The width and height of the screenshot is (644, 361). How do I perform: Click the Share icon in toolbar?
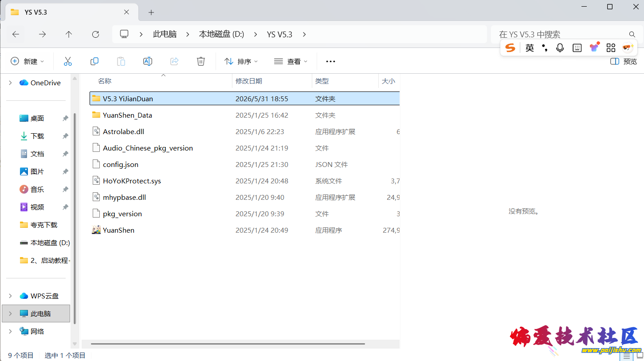[174, 61]
